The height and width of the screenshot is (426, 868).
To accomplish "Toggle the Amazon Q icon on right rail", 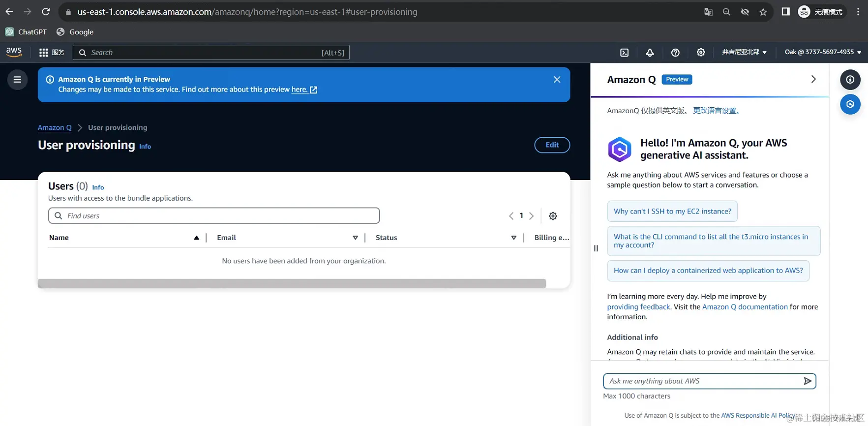I will (x=850, y=104).
